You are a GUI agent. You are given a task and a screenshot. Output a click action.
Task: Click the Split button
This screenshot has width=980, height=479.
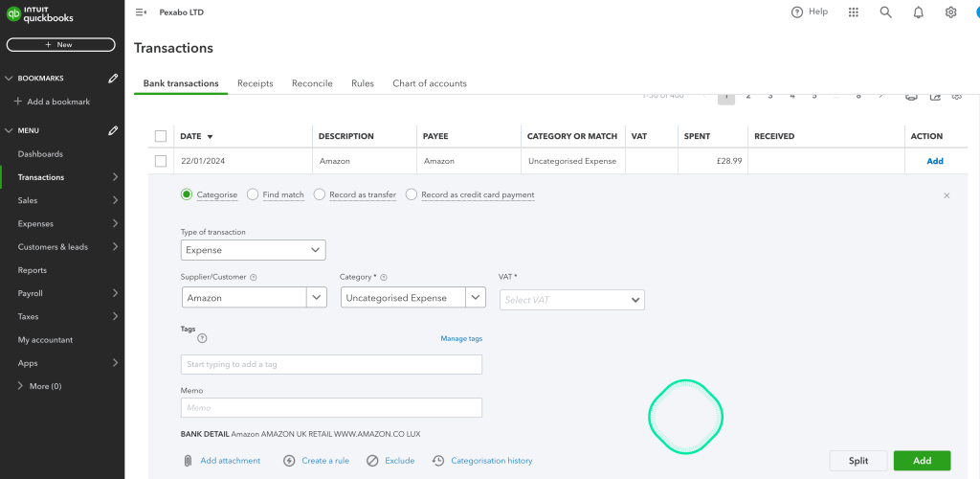coord(858,461)
